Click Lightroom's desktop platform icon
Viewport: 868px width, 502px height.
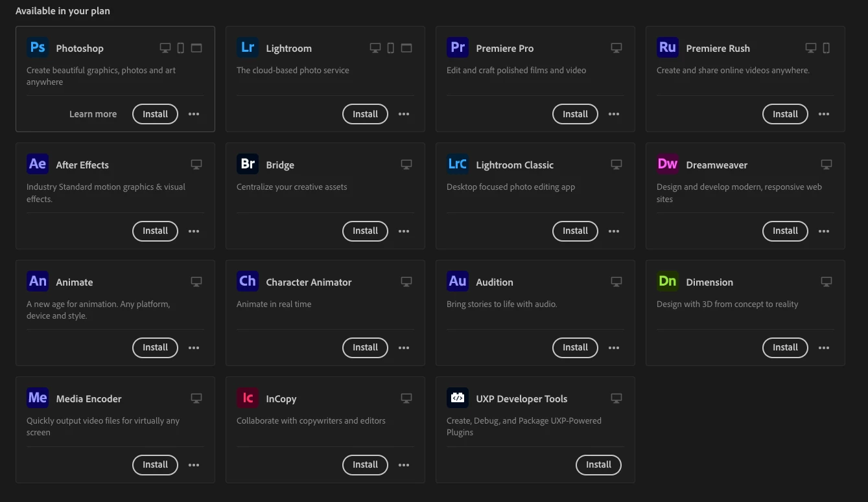(375, 48)
